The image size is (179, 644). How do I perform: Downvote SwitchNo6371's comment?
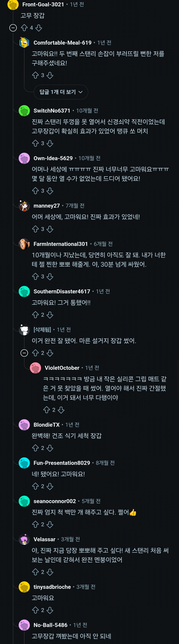pos(50,143)
